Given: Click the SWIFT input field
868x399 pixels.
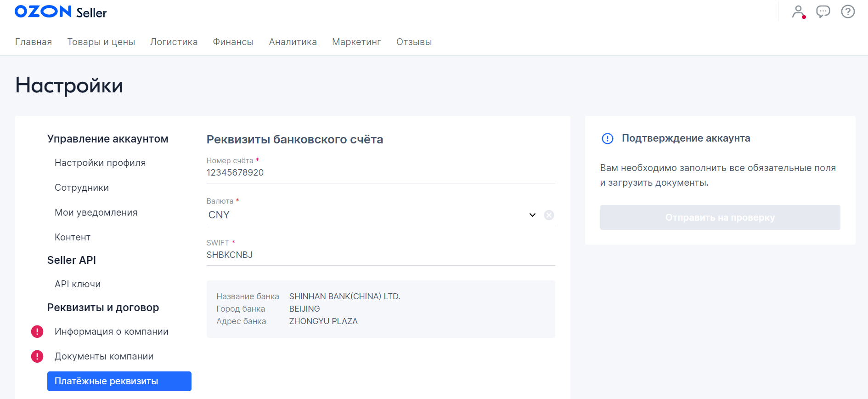Looking at the screenshot, I should (381, 255).
